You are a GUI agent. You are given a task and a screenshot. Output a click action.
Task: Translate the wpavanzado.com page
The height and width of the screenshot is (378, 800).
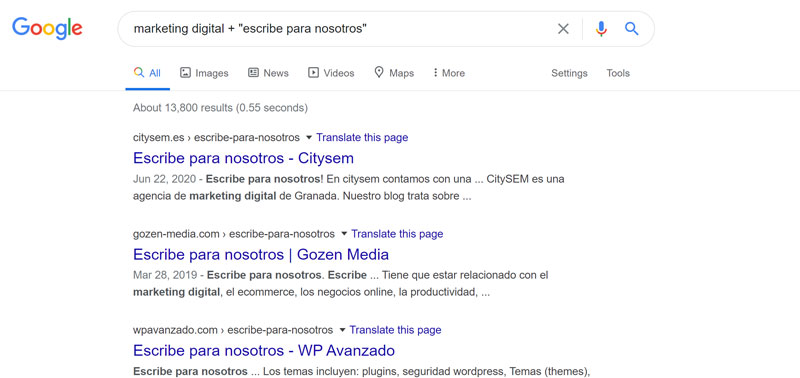point(395,330)
